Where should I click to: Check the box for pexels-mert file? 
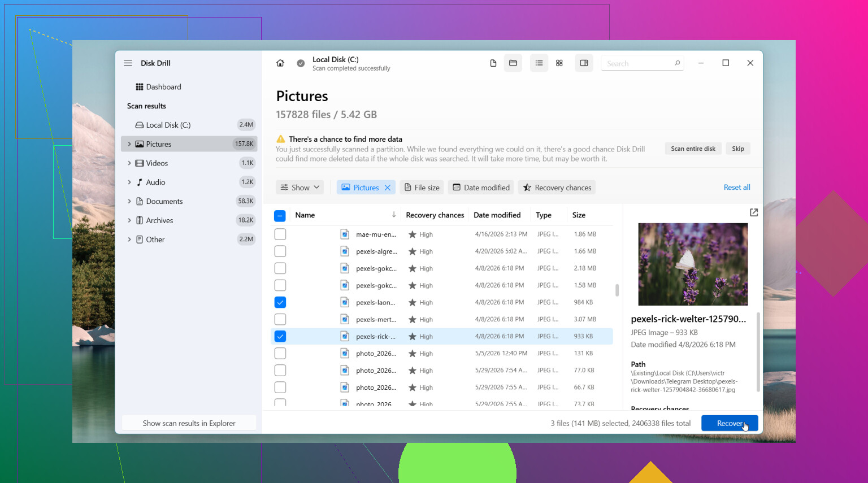click(280, 319)
